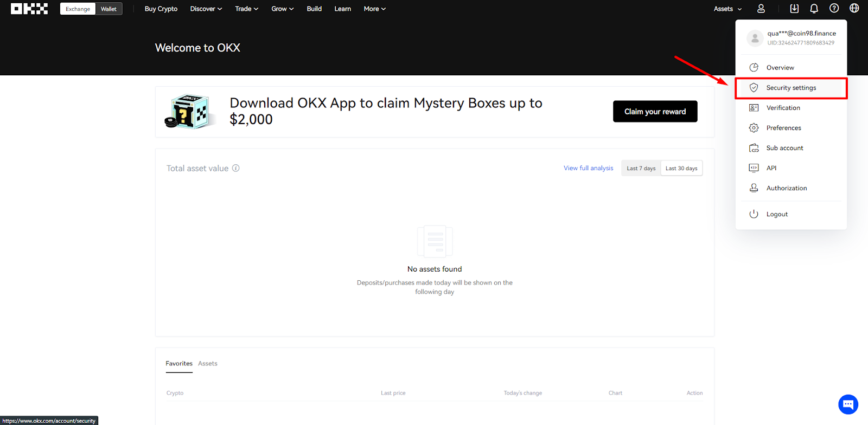868x425 pixels.
Task: Click the Security settings shield icon
Action: coord(754,88)
